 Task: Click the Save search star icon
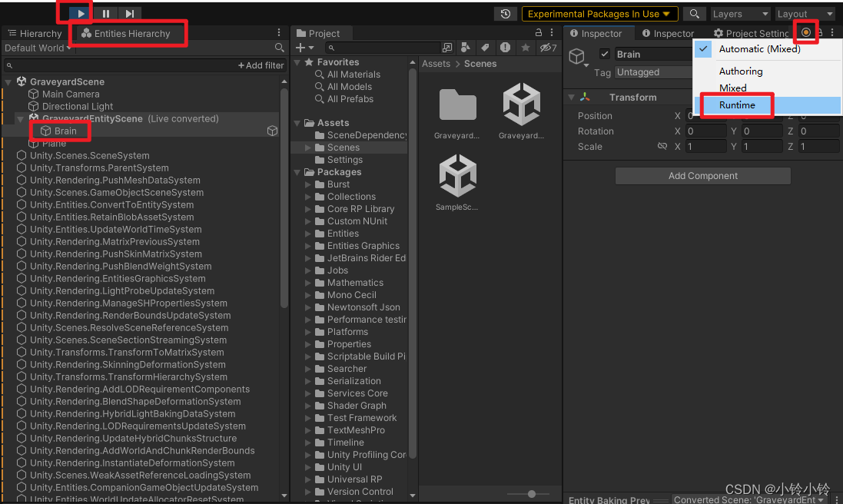coord(526,48)
